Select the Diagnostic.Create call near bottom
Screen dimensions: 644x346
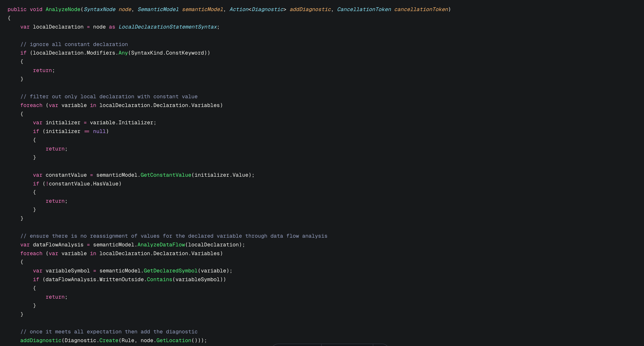91,340
